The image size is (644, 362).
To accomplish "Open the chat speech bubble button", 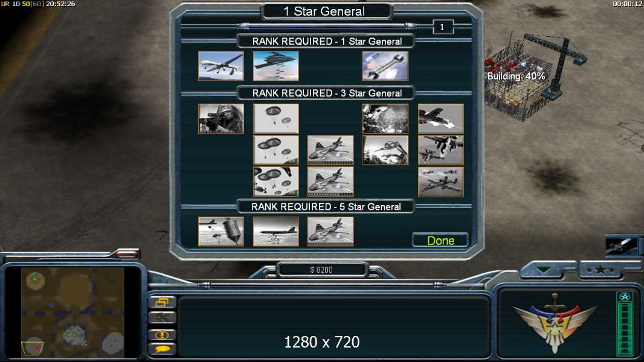I will click(x=162, y=349).
